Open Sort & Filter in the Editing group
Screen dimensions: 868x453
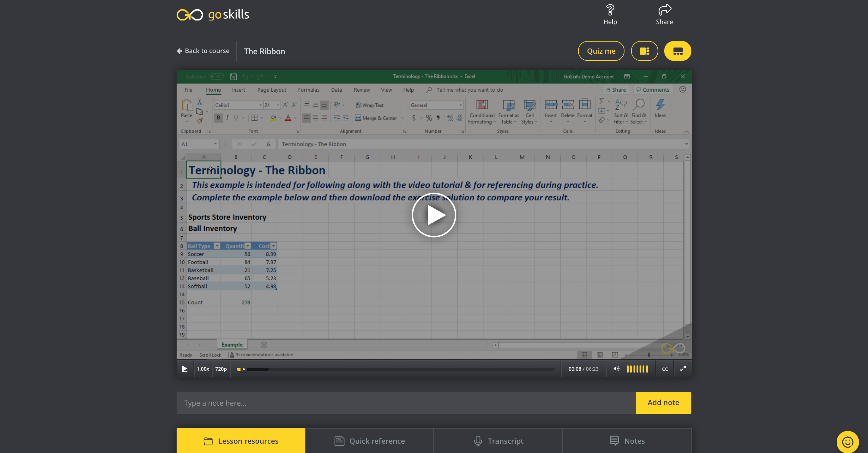pyautogui.click(x=621, y=111)
